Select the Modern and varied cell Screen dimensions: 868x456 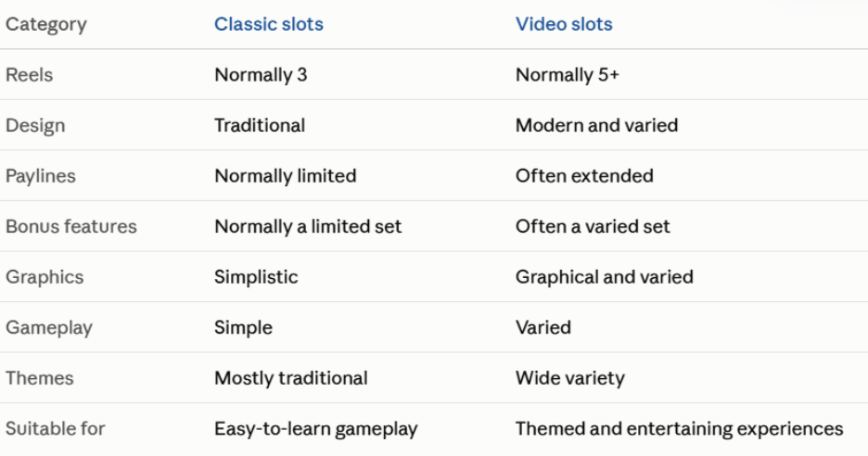click(x=596, y=125)
